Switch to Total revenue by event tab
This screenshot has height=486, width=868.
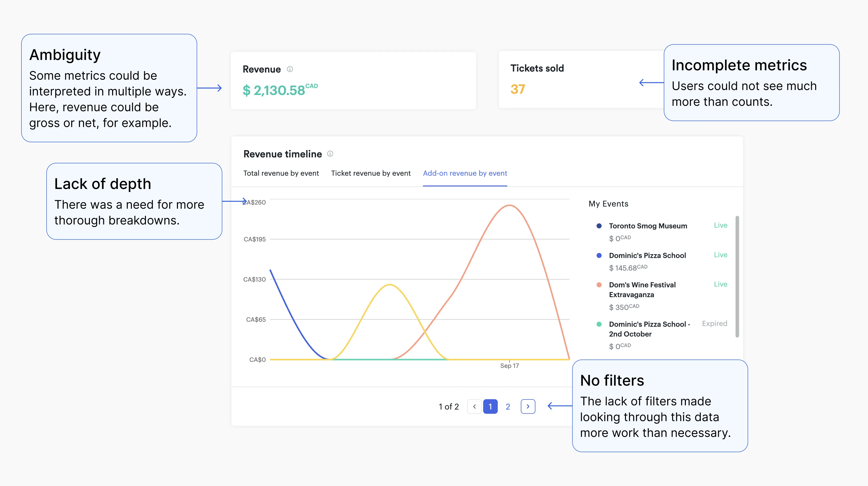pyautogui.click(x=281, y=173)
